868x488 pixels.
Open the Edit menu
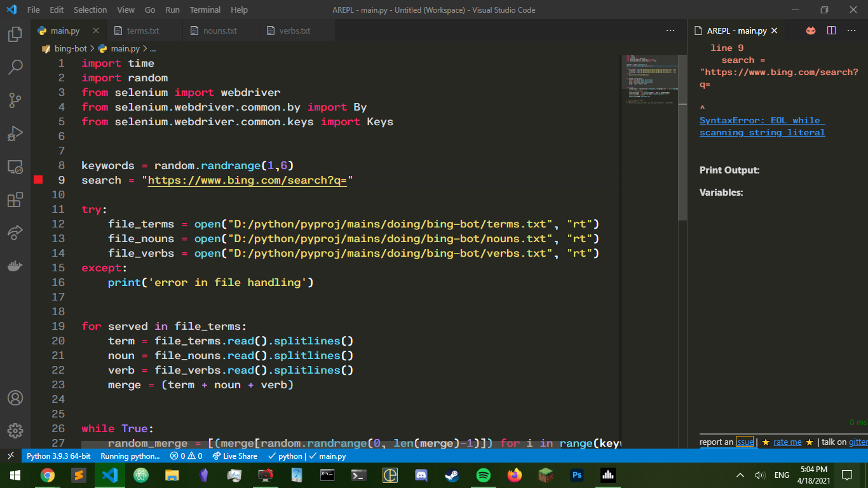(57, 10)
